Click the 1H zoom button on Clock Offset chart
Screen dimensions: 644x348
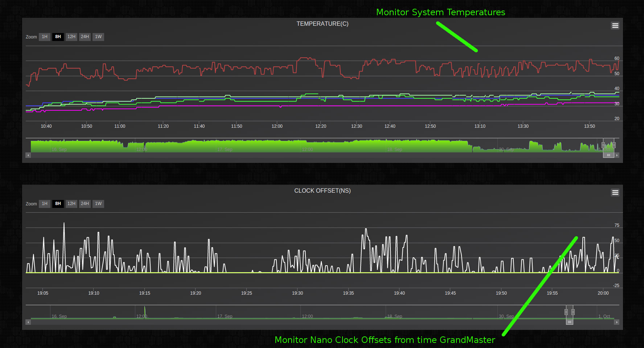tap(44, 204)
